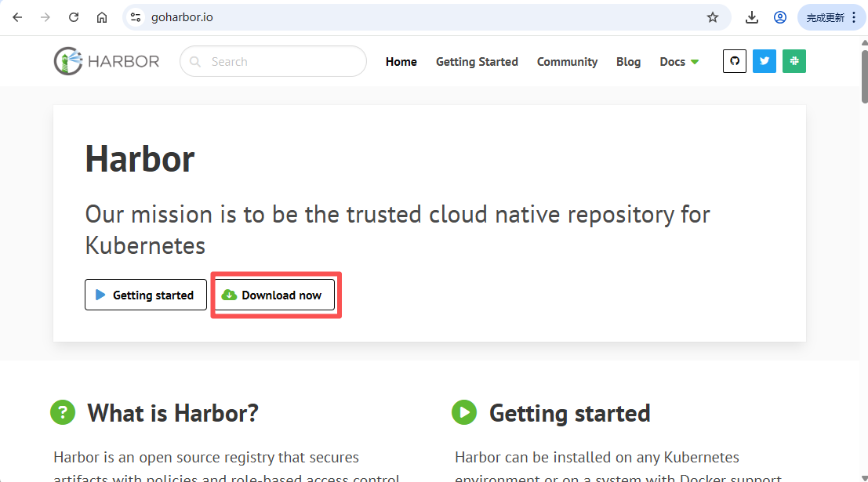Open the browser profile icon
The width and height of the screenshot is (868, 482).
(x=780, y=17)
